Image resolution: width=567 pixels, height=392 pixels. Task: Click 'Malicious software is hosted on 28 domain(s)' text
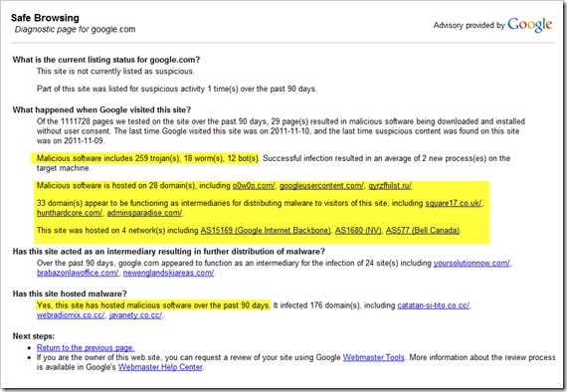[115, 186]
